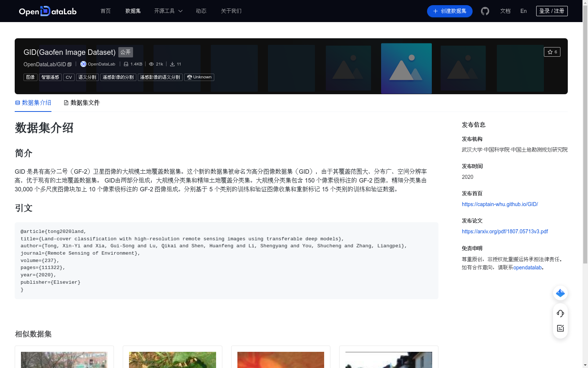Click the license scale icon on Unknown tag
588x368 pixels.
tap(189, 77)
